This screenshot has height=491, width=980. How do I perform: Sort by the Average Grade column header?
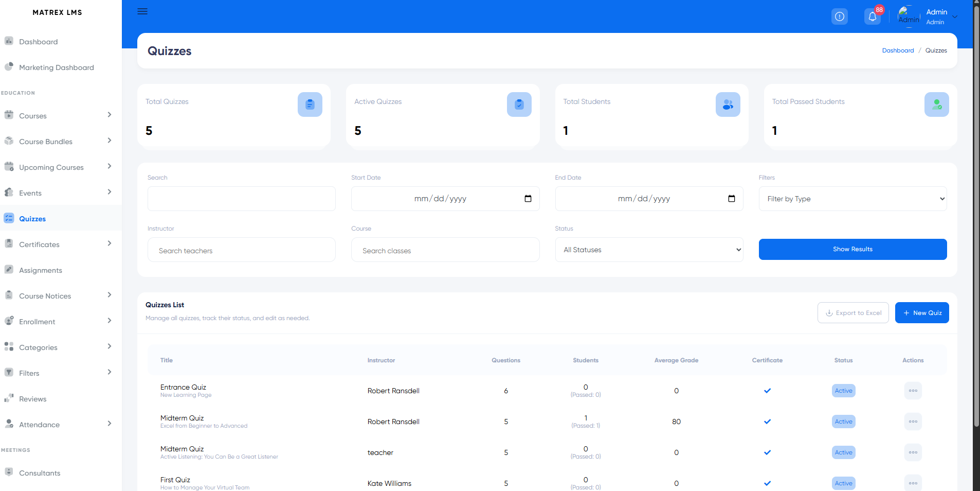tap(676, 360)
